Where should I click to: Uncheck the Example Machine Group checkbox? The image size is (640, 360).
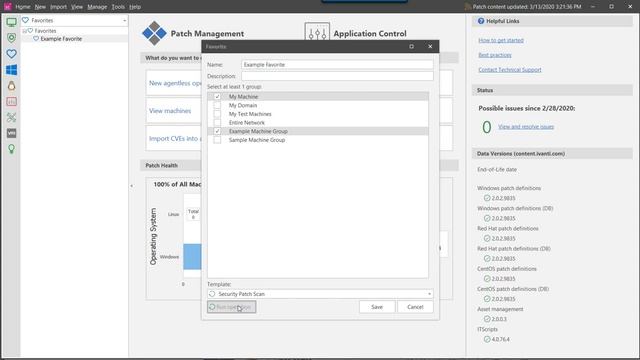(x=217, y=131)
